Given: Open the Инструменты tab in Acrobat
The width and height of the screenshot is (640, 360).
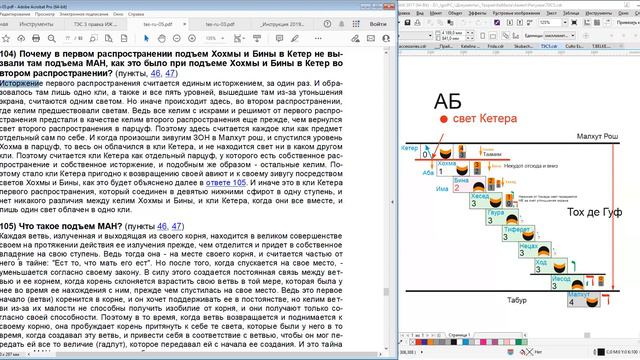Looking at the screenshot, I should click(x=37, y=24).
